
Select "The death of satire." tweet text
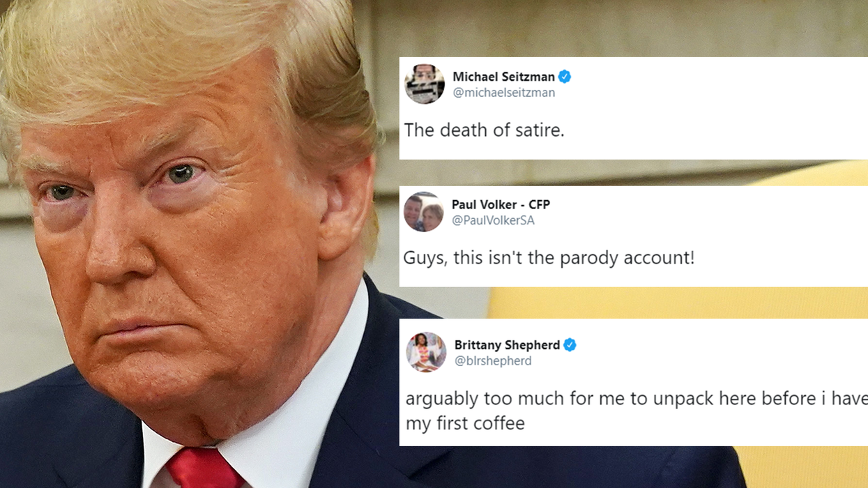484,130
